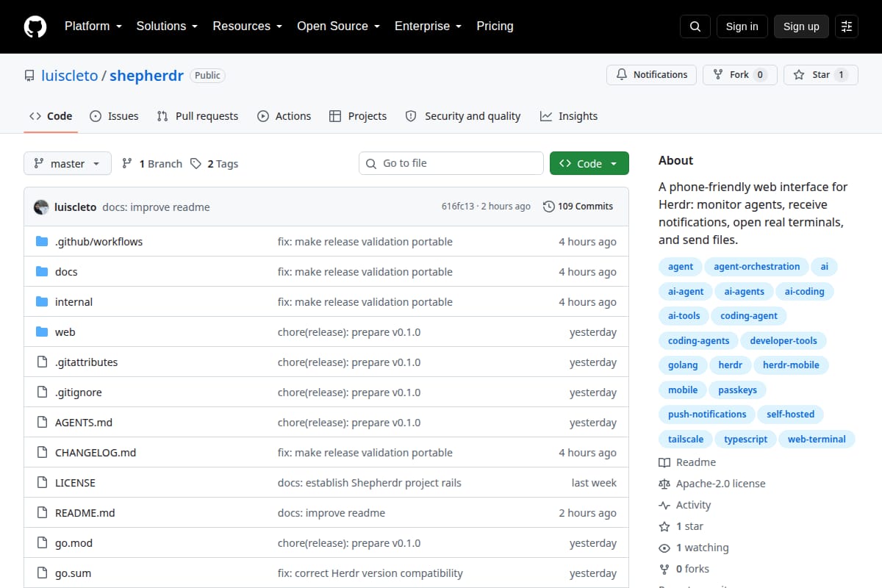Open commit hash 616fc13
Viewport: 882px width, 588px height.
tap(457, 207)
